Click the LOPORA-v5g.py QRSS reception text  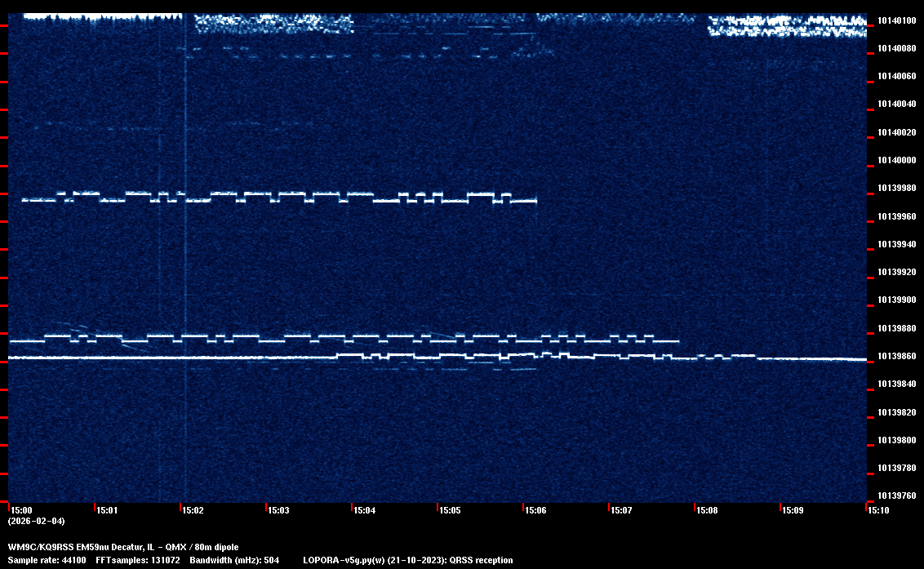407,560
